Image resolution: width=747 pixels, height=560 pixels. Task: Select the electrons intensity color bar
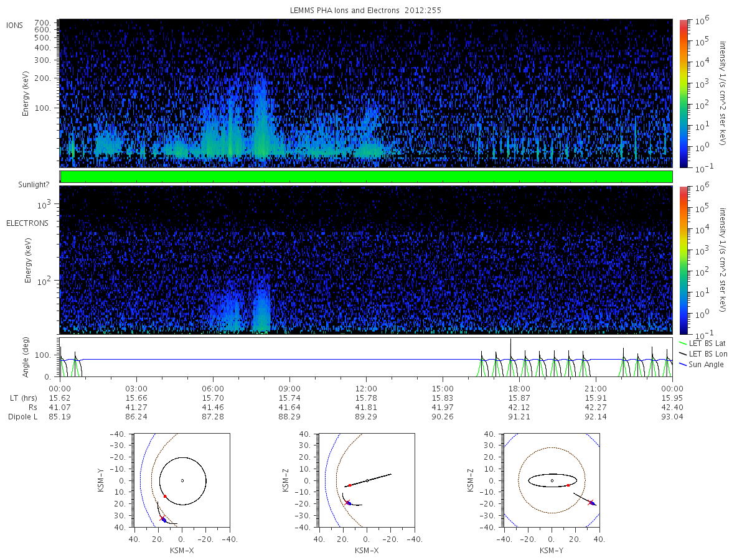(x=683, y=259)
